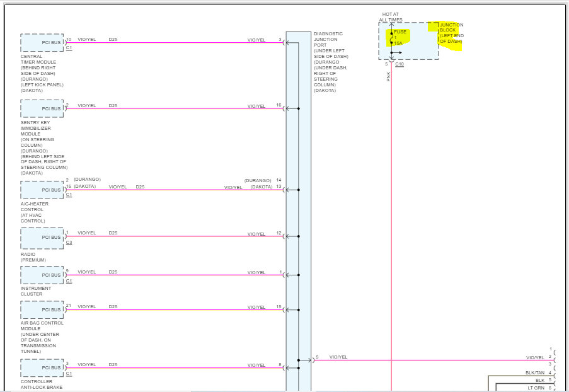Click VIO/YEL label beside junction port pin 16
Image resolution: width=569 pixels, height=392 pixels.
(x=256, y=107)
